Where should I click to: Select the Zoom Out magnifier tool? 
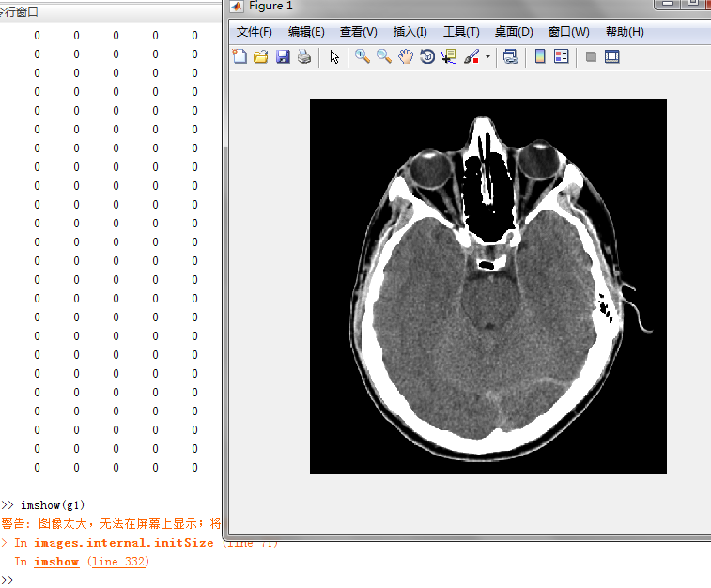tap(384, 56)
